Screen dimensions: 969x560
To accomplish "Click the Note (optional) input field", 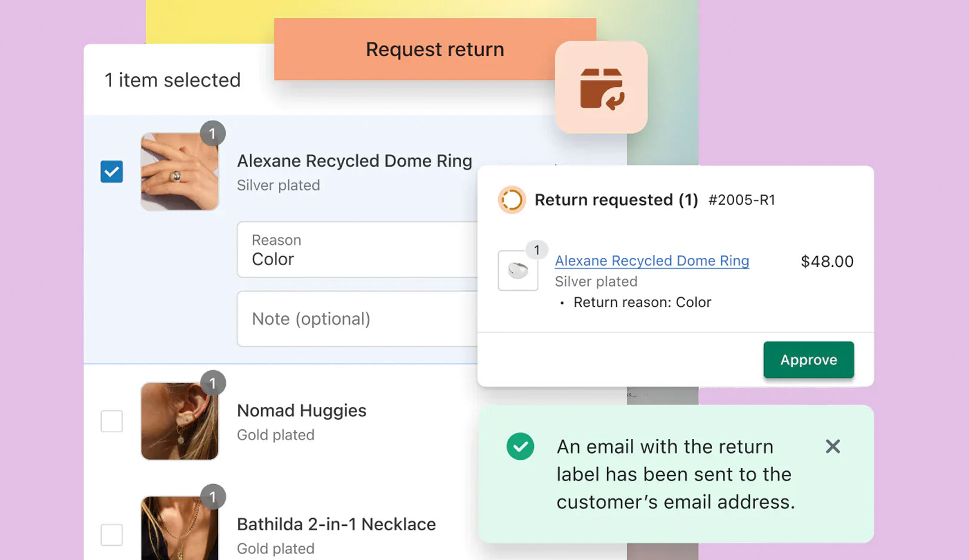I will (x=357, y=319).
